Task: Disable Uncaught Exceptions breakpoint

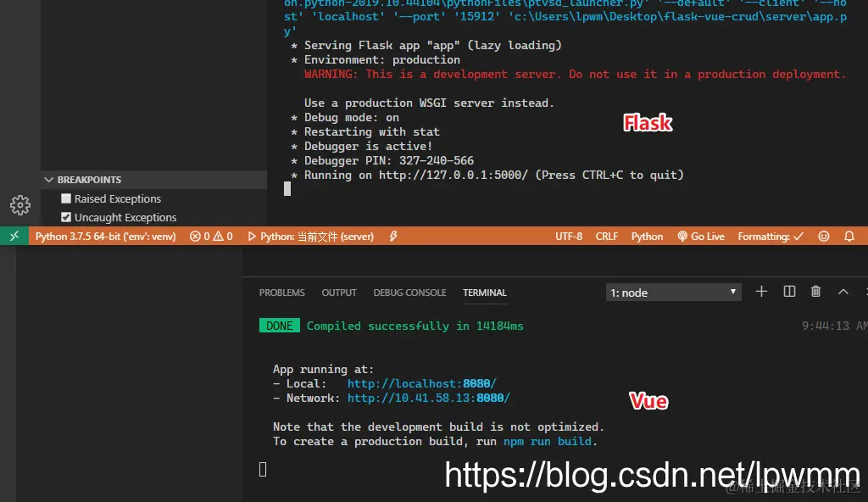Action: tap(66, 217)
